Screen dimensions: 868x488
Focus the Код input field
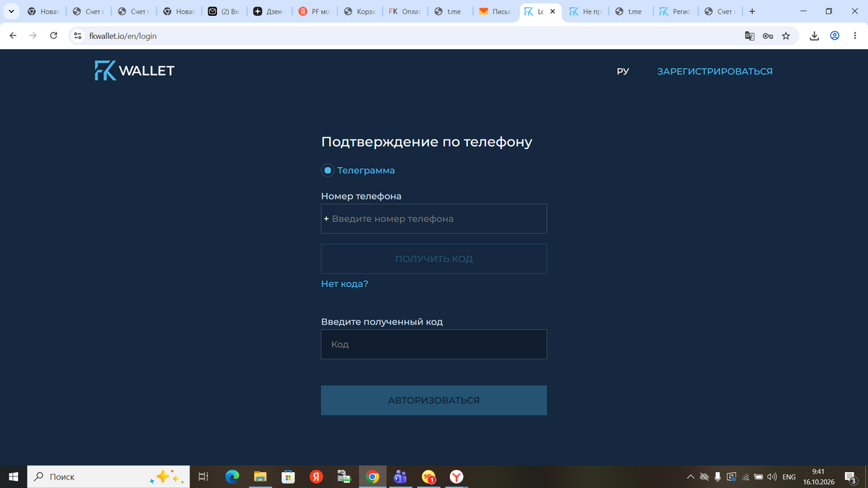click(x=434, y=344)
